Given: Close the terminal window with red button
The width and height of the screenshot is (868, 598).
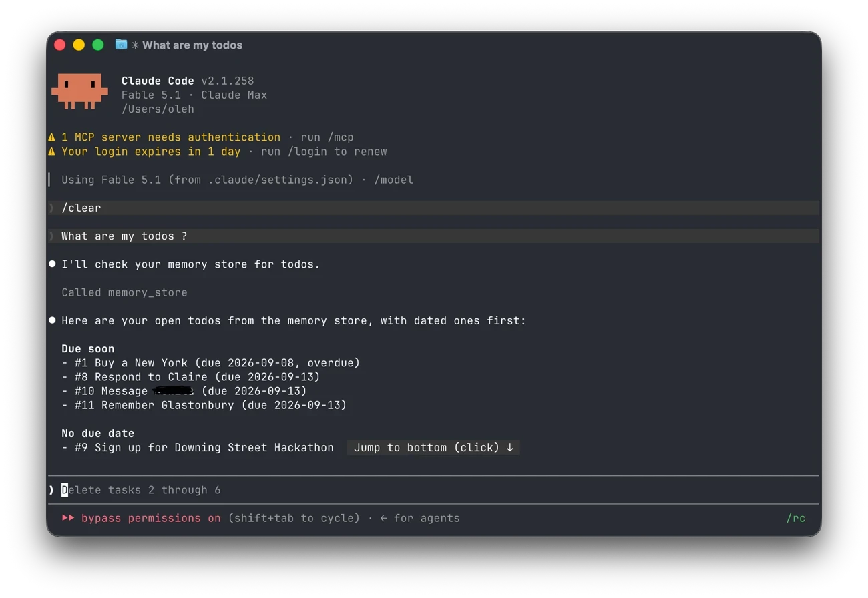Looking at the screenshot, I should point(60,45).
